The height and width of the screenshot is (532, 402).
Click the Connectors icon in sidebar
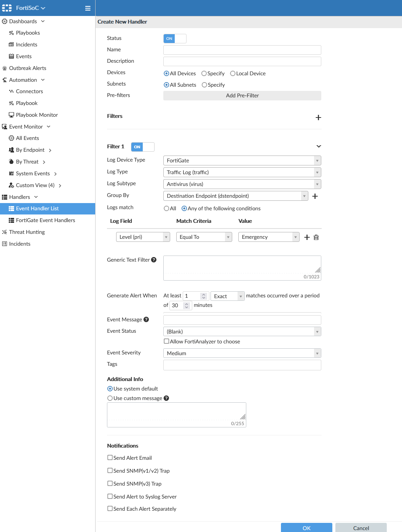(11, 91)
